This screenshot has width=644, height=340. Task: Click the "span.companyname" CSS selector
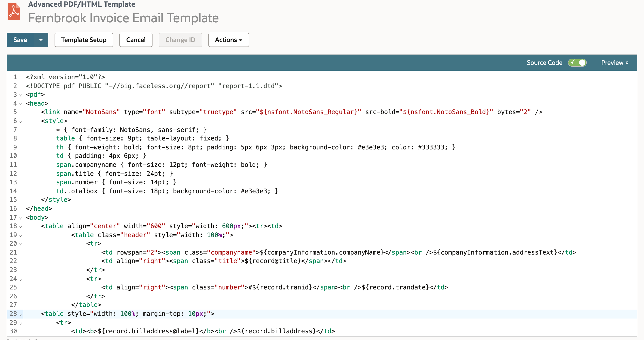click(x=86, y=165)
